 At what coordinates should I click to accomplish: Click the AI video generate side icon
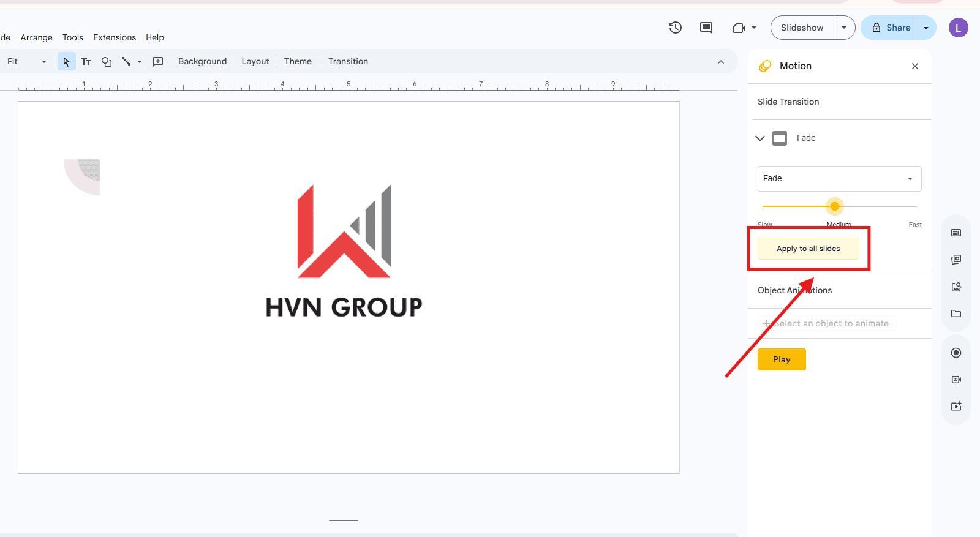coord(956,406)
